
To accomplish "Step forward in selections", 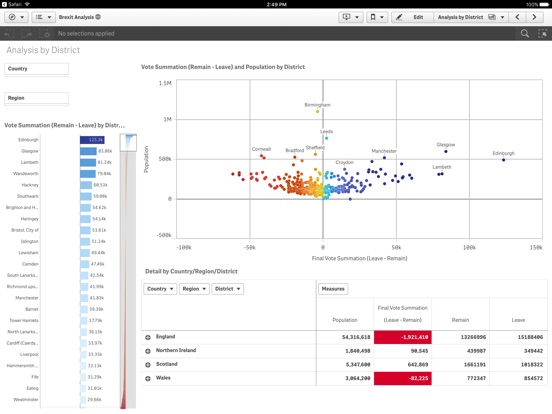I will [x=27, y=34].
